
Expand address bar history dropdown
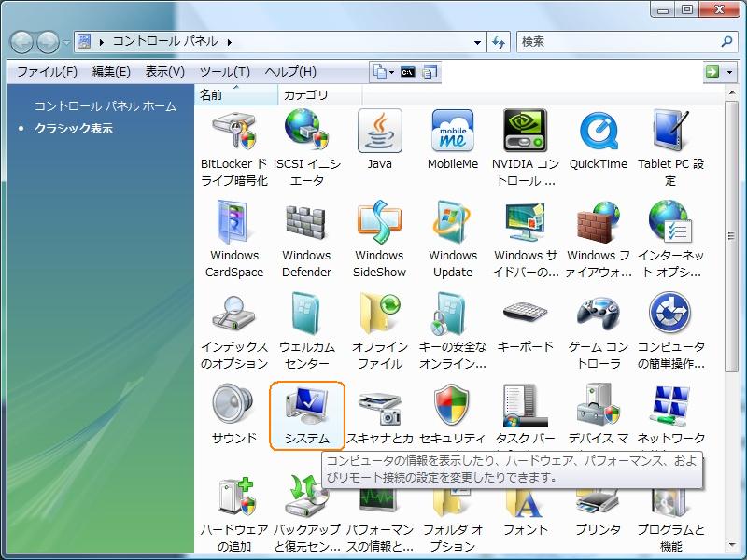[477, 42]
